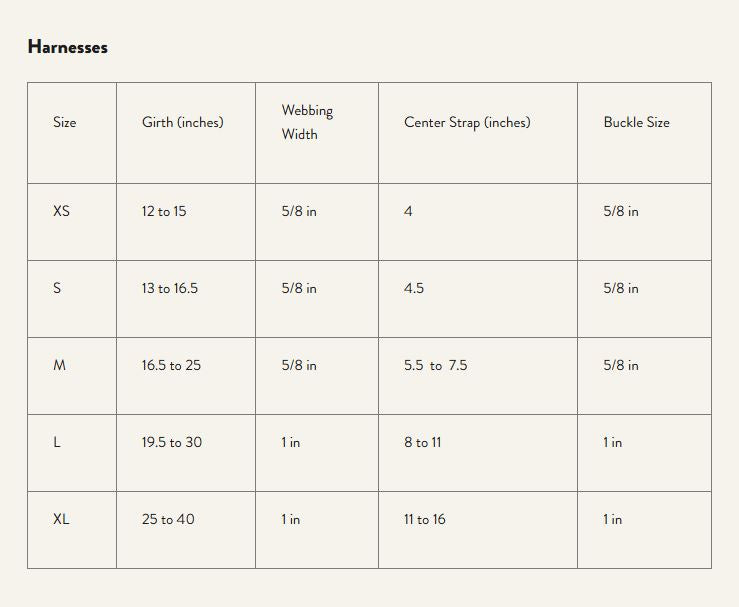Screen dimensions: 739x607
Task: Select the 16.5 to 25 girth cell
Action: [x=171, y=365]
